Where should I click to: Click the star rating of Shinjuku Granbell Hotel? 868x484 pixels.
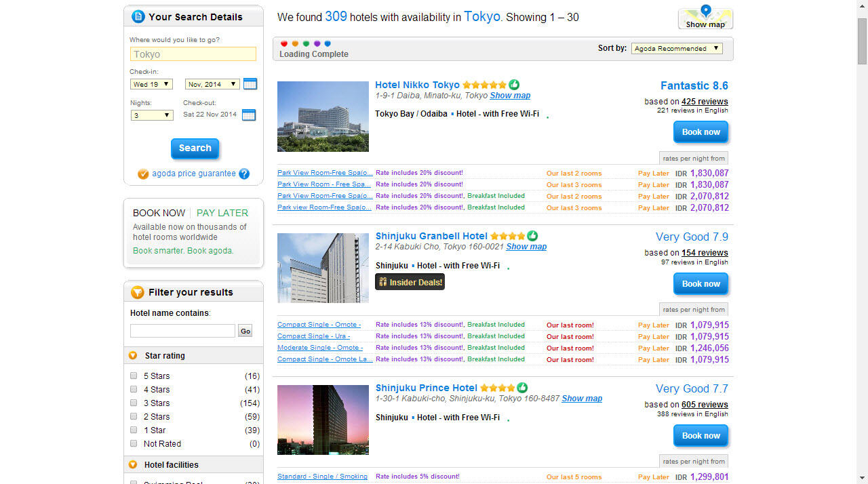(508, 237)
